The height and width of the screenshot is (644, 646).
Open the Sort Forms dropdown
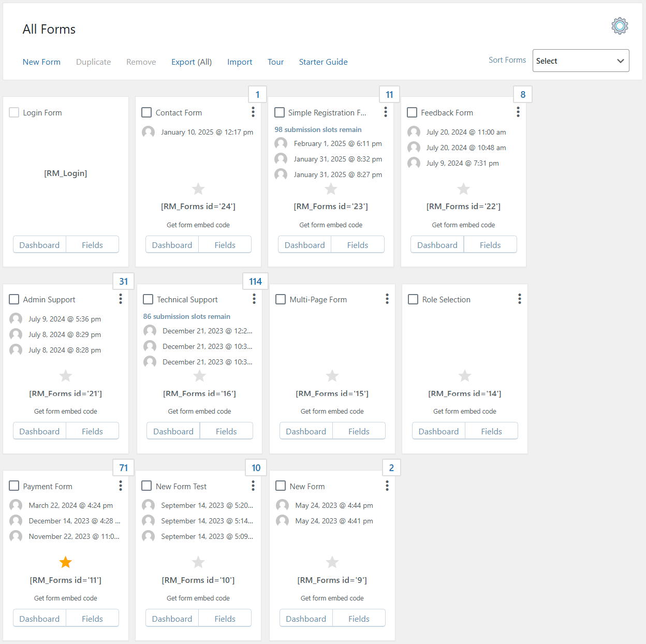(x=580, y=61)
